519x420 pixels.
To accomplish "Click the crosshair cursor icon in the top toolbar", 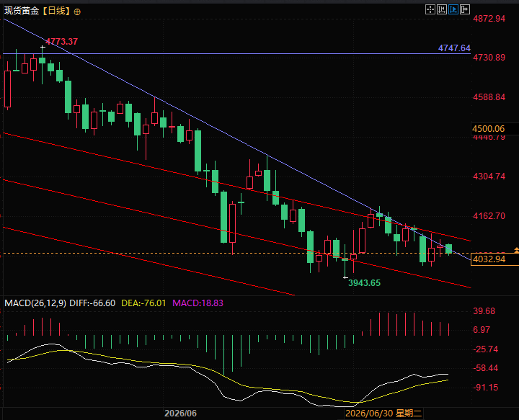I will (x=430, y=9).
